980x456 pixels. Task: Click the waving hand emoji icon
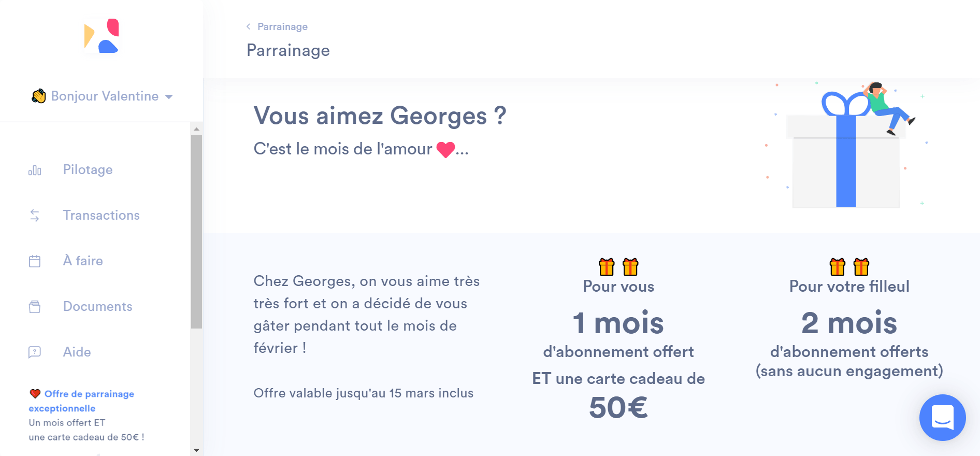click(38, 96)
